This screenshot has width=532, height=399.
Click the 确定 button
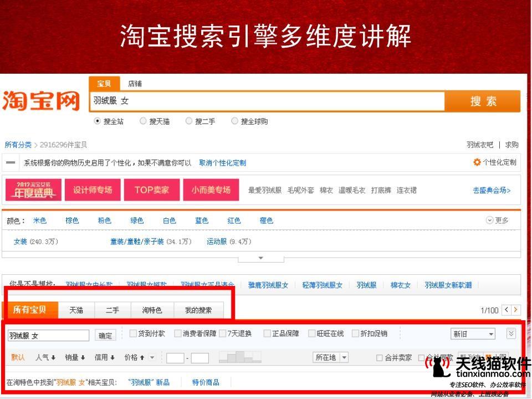(105, 336)
